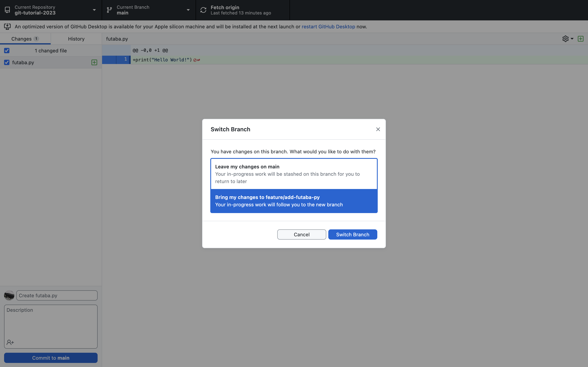Click the Fetch origin sync icon
588x367 pixels.
pos(203,10)
